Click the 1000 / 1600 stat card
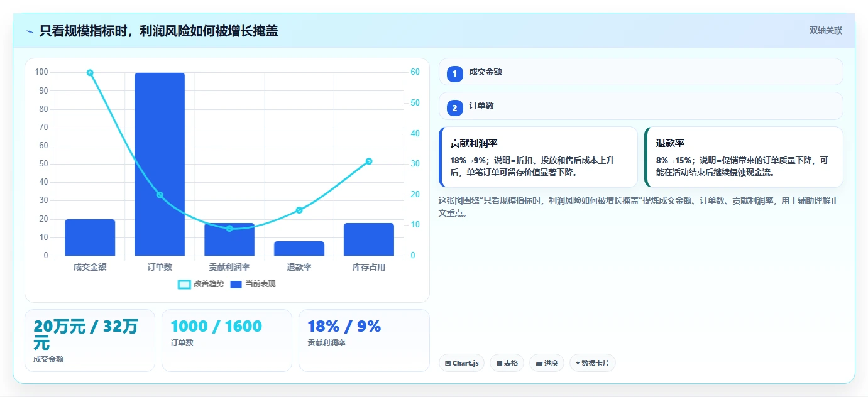 point(227,340)
